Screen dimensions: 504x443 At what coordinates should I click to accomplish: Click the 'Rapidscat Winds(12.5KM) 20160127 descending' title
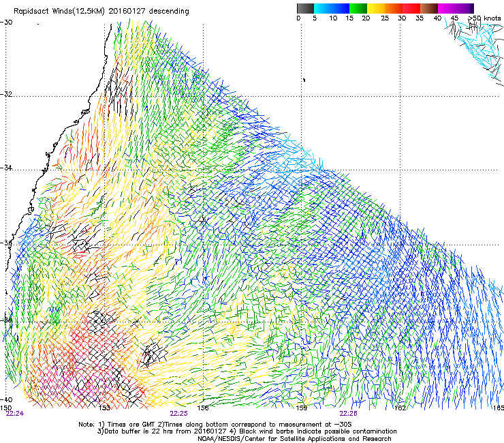point(101,12)
